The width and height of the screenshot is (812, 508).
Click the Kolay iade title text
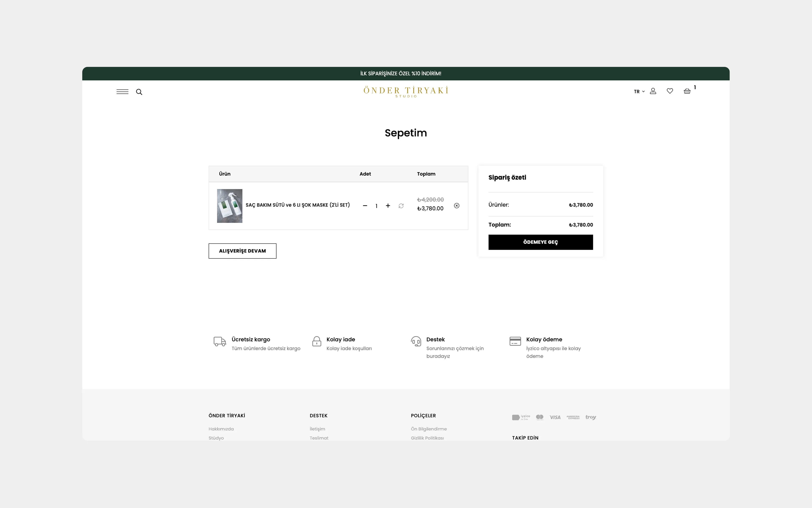(x=341, y=339)
